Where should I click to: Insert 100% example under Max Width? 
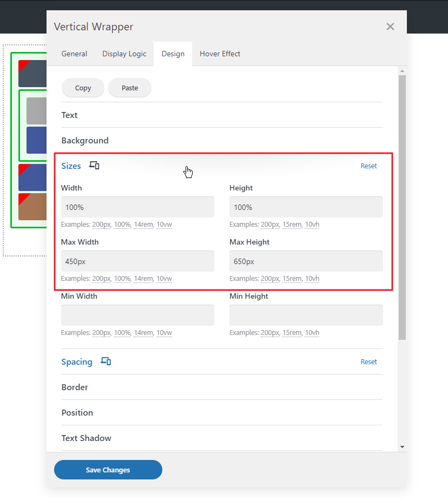pos(122,279)
